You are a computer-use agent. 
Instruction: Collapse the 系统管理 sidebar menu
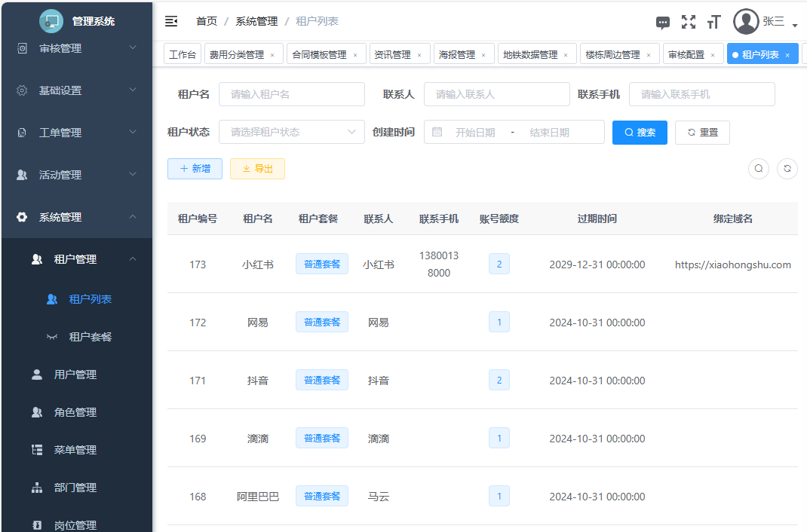point(76,217)
